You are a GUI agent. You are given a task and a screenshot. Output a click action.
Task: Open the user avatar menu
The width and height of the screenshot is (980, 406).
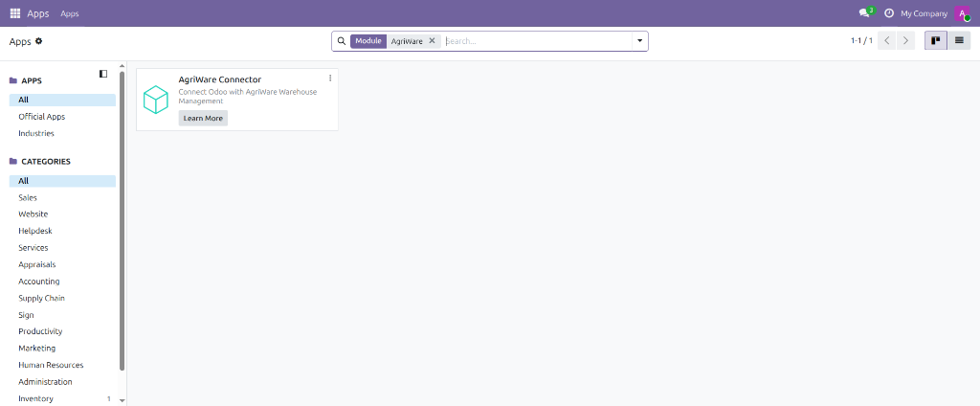coord(962,13)
